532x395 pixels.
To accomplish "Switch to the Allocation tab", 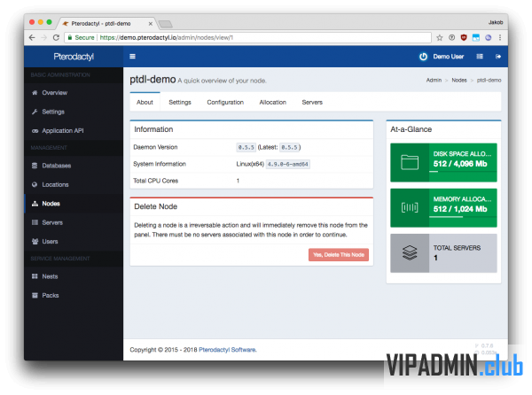I will point(273,103).
